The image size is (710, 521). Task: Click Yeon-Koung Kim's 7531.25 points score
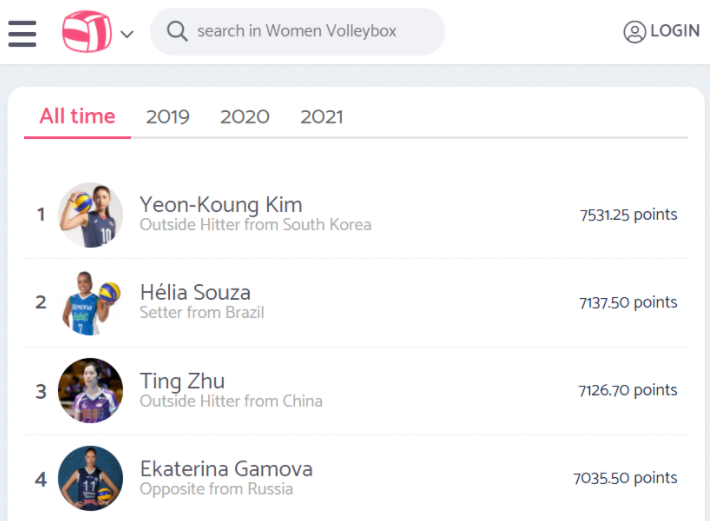628,215
